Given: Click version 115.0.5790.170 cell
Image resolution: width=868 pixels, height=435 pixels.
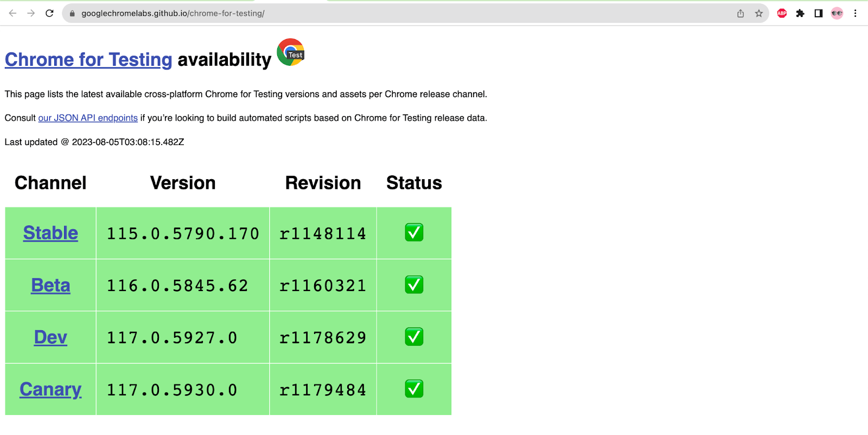Looking at the screenshot, I should pos(183,233).
